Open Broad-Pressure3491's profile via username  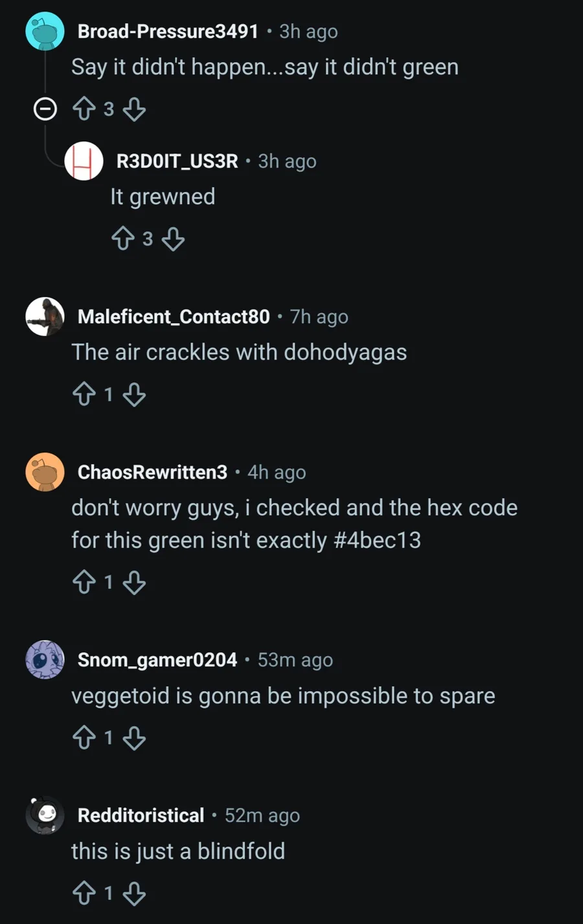point(168,31)
